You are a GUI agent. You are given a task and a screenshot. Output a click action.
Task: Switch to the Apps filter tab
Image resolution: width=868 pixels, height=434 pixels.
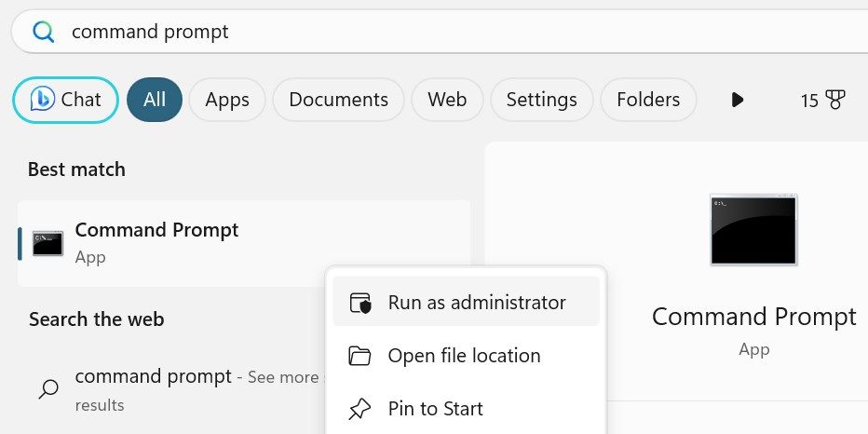(x=227, y=100)
